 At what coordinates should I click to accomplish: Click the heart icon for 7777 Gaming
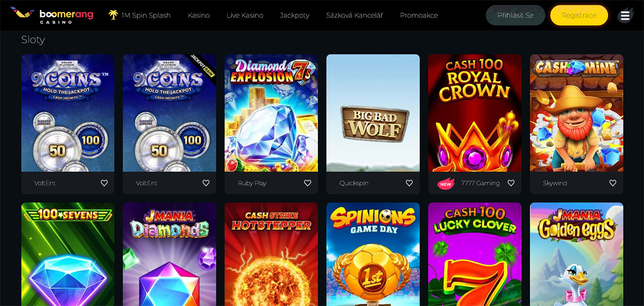coord(511,183)
